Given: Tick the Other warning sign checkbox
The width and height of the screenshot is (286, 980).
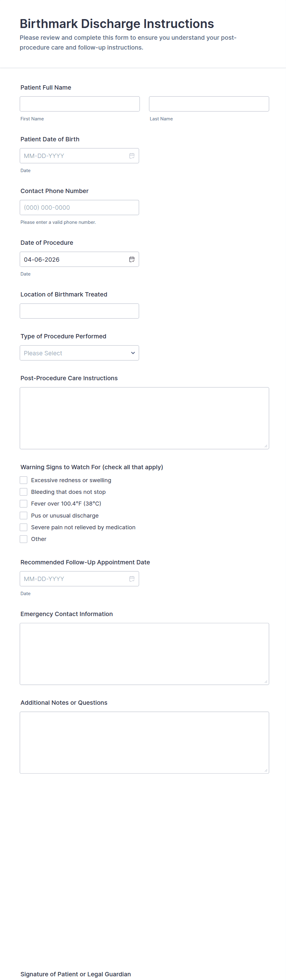Looking at the screenshot, I should click(x=24, y=539).
